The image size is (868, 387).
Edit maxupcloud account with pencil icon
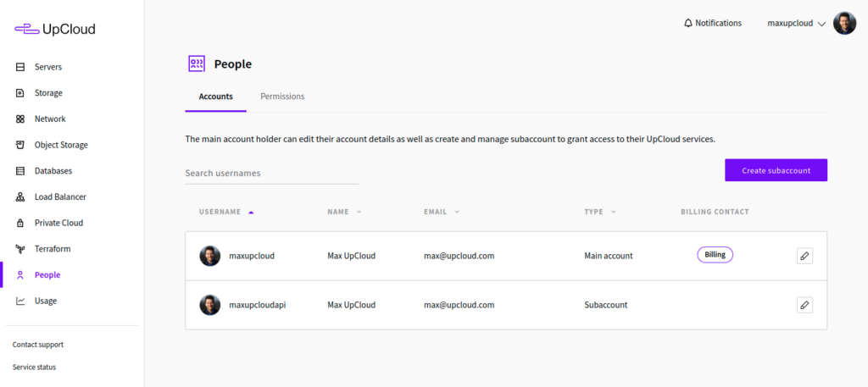coord(804,256)
